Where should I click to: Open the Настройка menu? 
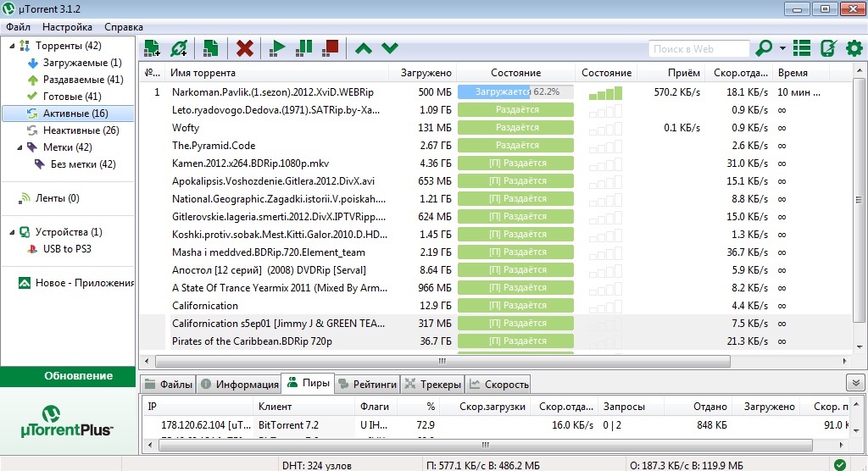click(x=67, y=27)
